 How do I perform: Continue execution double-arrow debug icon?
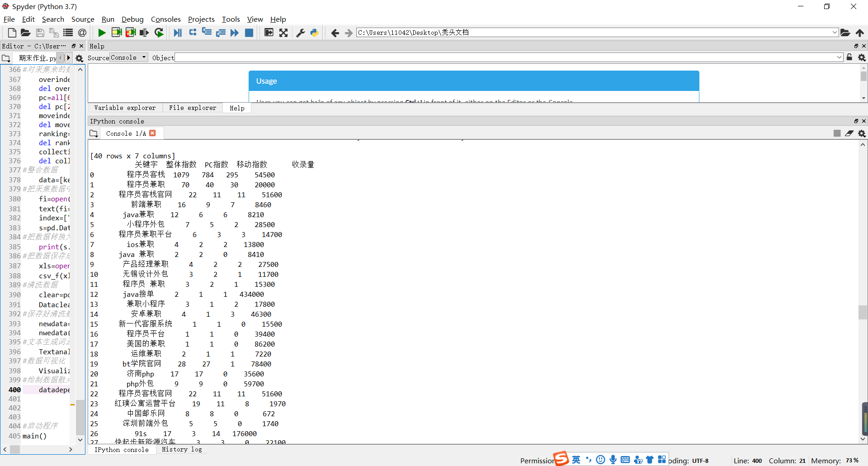(x=235, y=33)
